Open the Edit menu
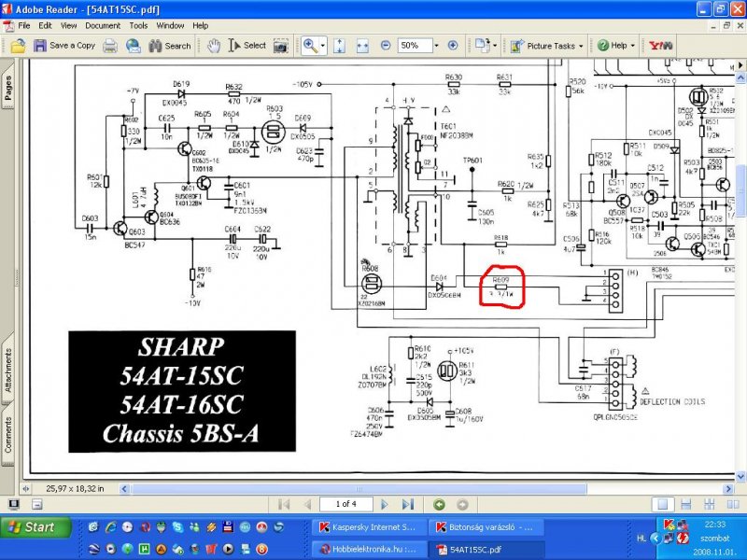The height and width of the screenshot is (560, 747). pyautogui.click(x=45, y=26)
